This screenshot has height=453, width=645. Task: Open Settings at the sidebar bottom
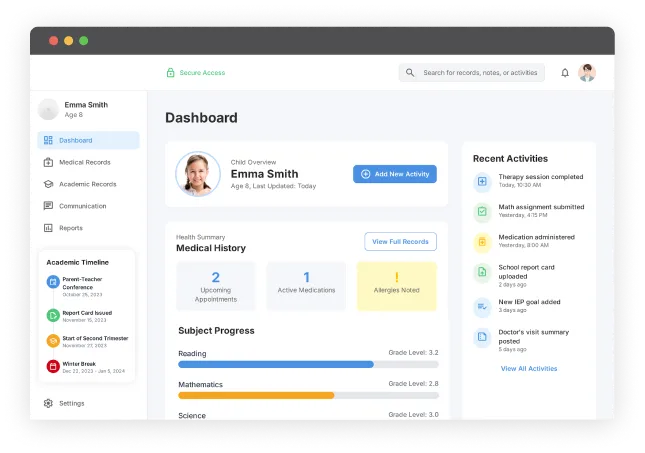point(71,403)
